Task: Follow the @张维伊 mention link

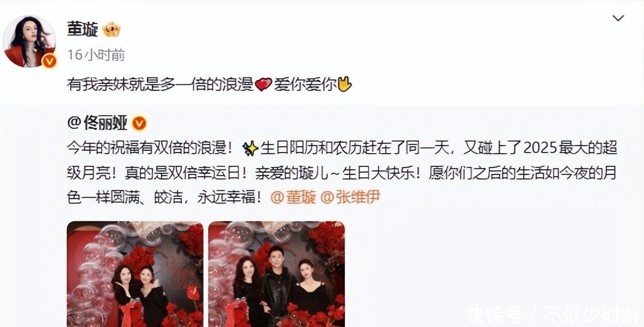Action: pyautogui.click(x=350, y=197)
